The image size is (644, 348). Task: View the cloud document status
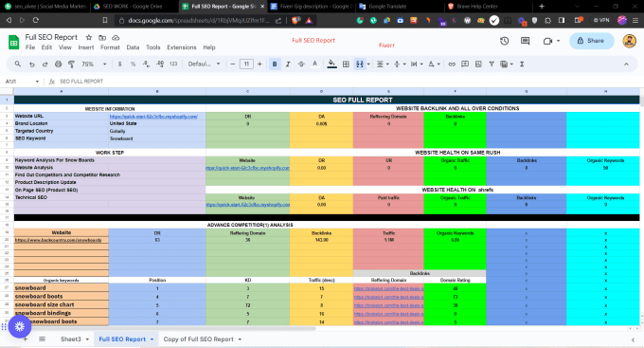coord(116,37)
